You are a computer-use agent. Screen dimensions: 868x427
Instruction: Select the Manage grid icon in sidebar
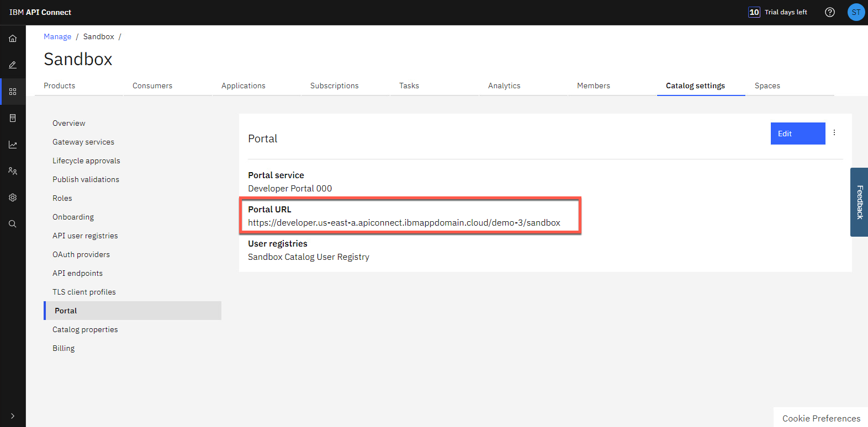(x=13, y=92)
